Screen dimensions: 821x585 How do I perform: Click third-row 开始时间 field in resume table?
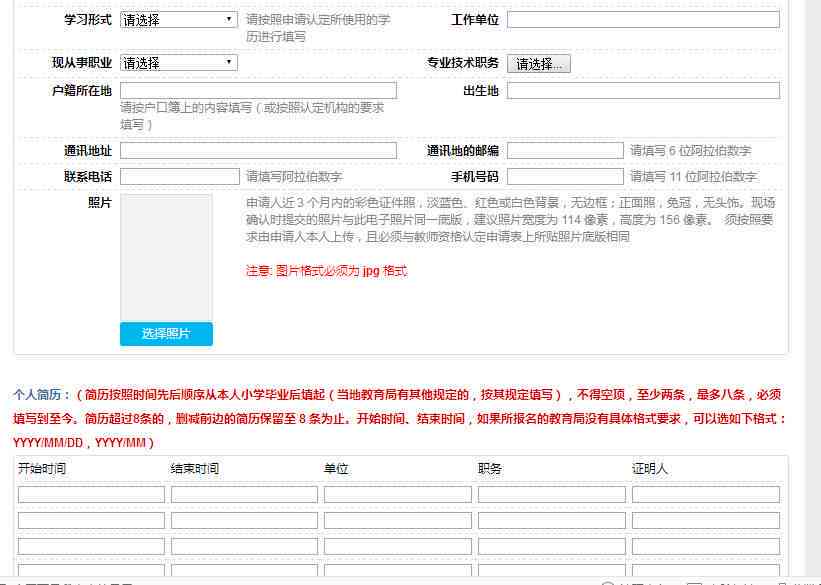91,547
